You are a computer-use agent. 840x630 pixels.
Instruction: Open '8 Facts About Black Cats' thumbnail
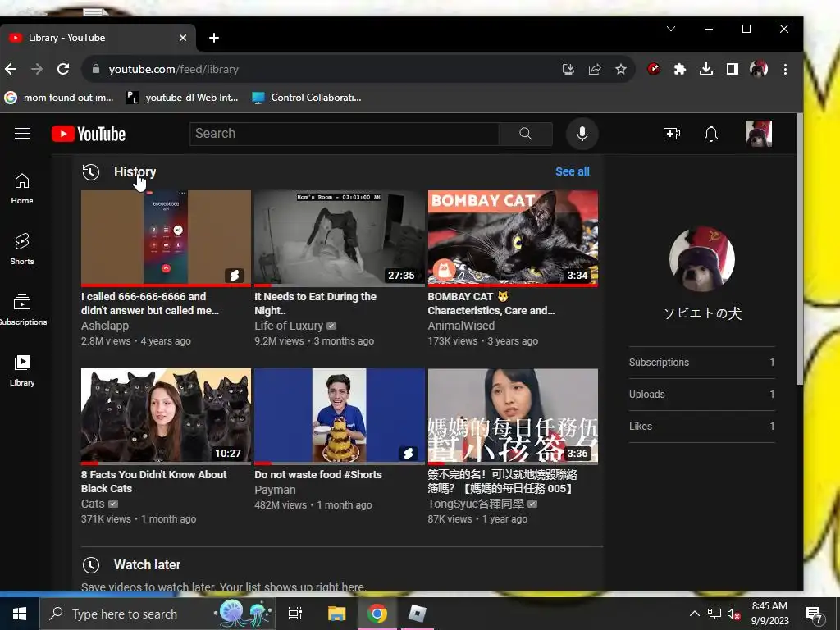166,416
